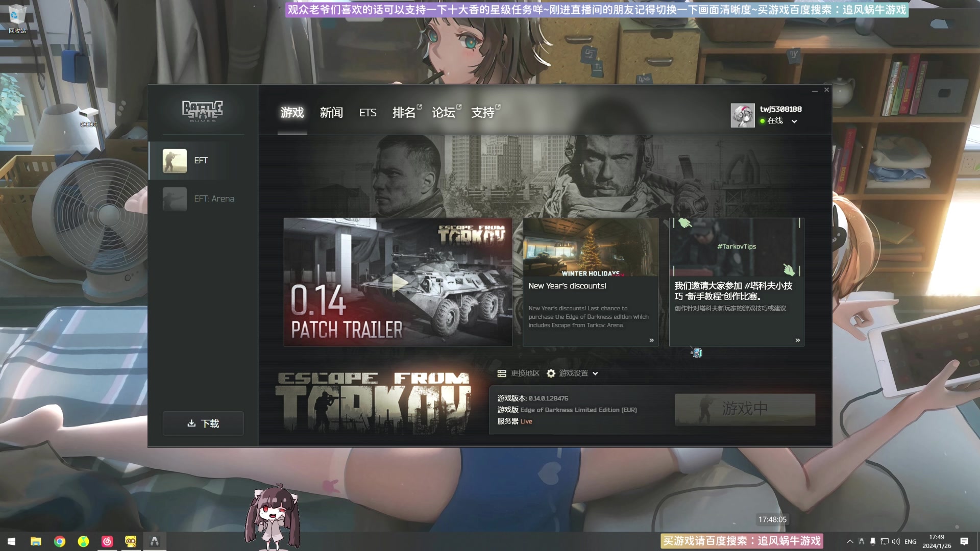Screen dimensions: 980x551
Task: Click the server Live status text
Action: 526,422
